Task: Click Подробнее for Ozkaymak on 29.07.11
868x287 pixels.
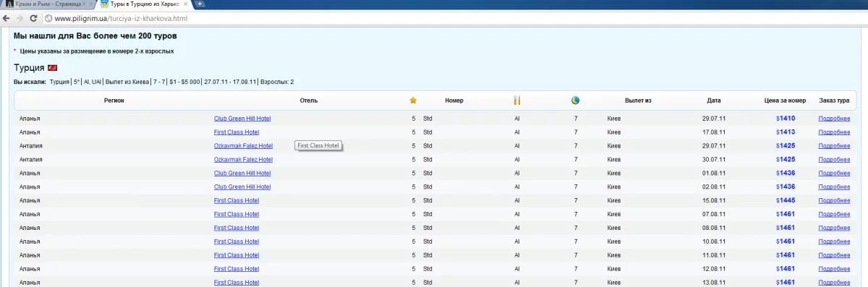Action: 834,146
